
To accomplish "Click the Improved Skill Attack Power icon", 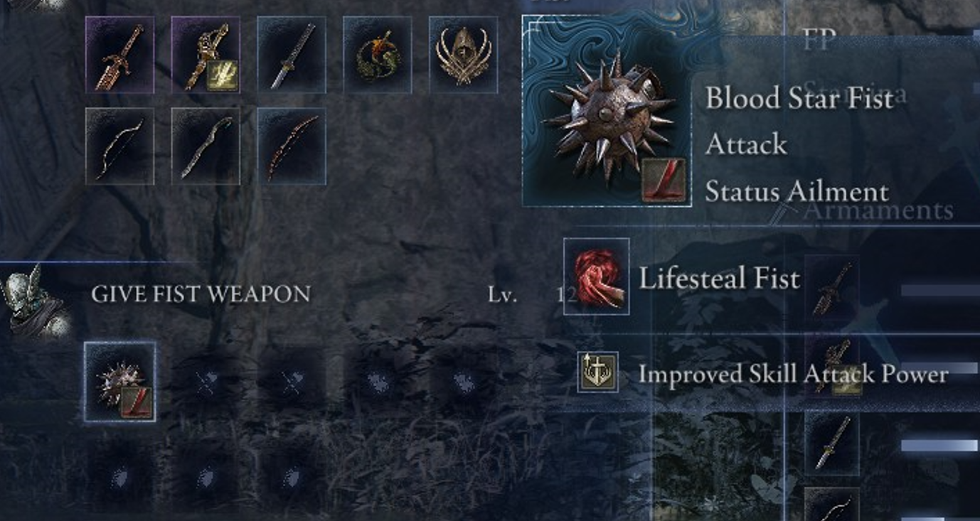I will [x=597, y=372].
